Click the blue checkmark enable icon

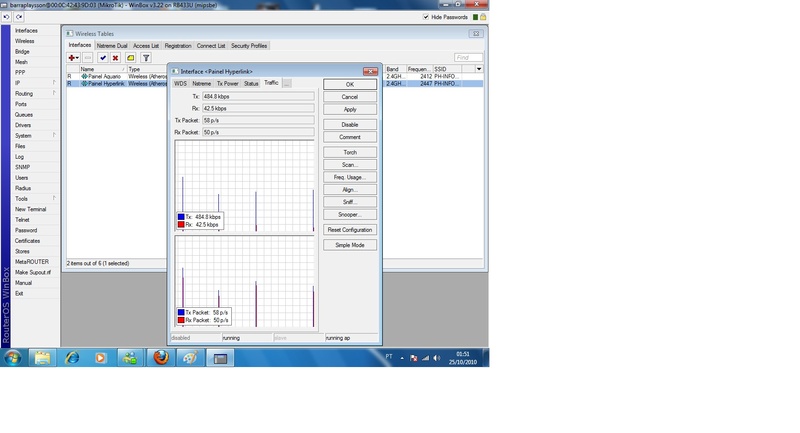click(x=102, y=58)
